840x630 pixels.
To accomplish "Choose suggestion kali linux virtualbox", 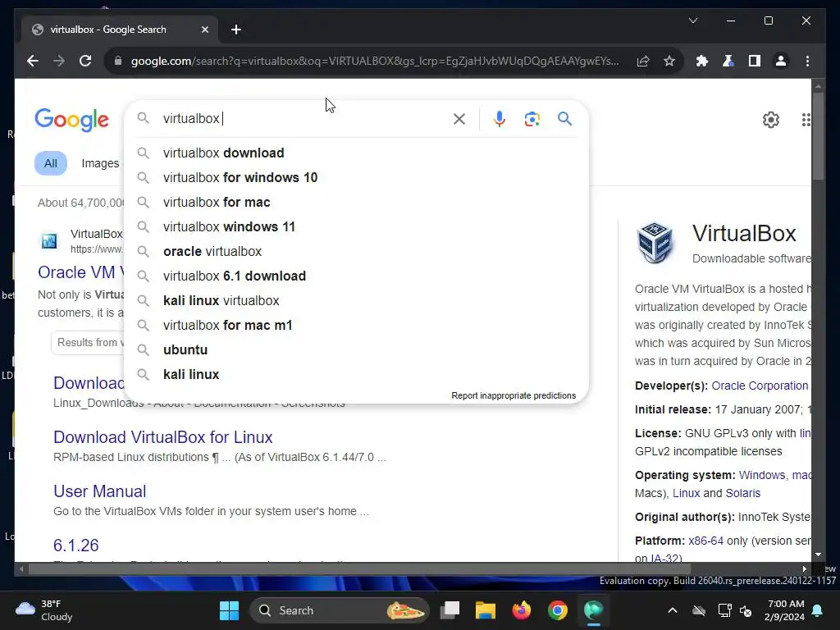I will (x=356, y=300).
